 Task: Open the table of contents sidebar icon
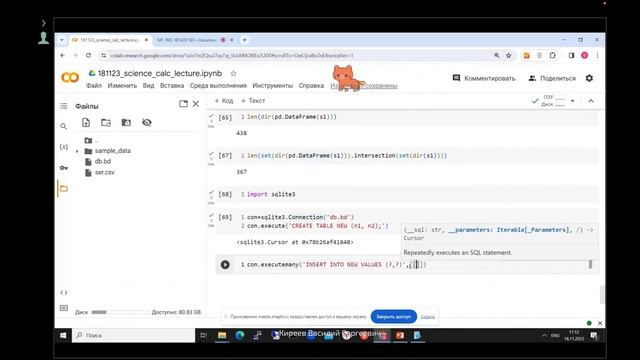coord(64,106)
